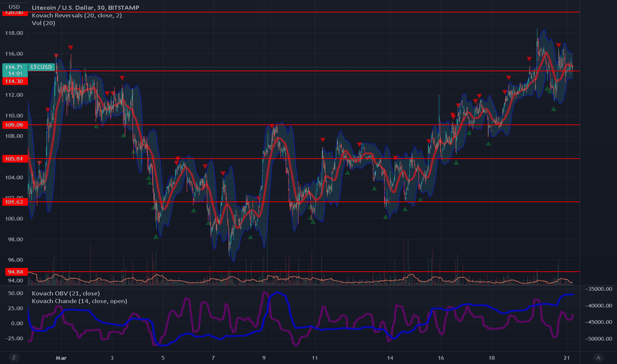Click the 96.00 price axis value

click(x=14, y=259)
